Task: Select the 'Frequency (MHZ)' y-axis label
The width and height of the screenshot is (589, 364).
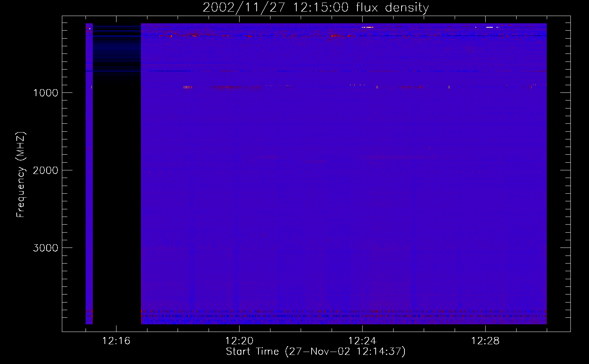Action: pos(21,175)
